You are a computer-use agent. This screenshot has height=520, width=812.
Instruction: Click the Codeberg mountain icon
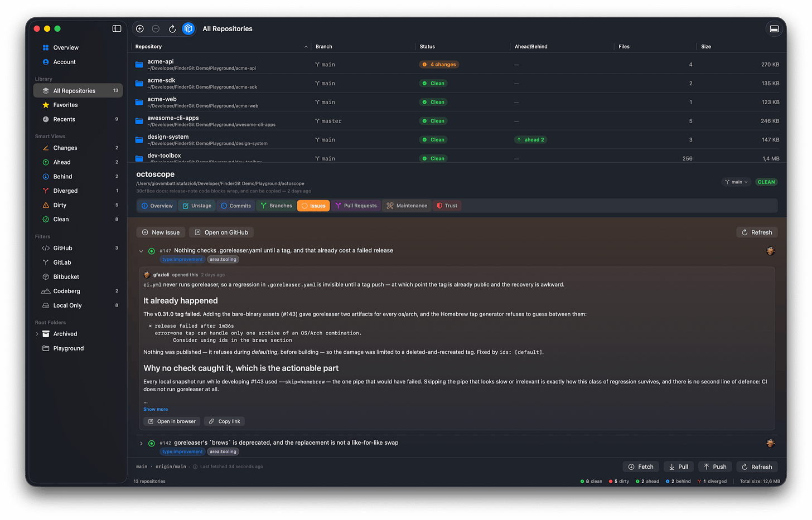pos(46,291)
